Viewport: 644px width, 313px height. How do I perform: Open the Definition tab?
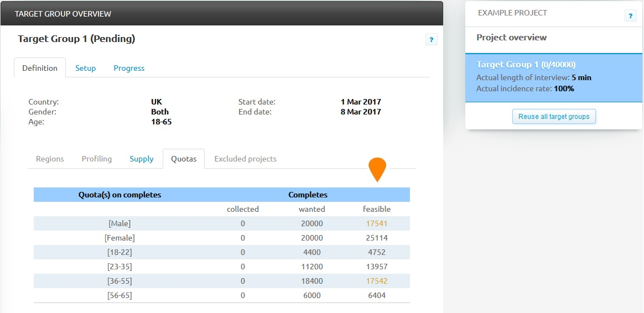(x=40, y=68)
